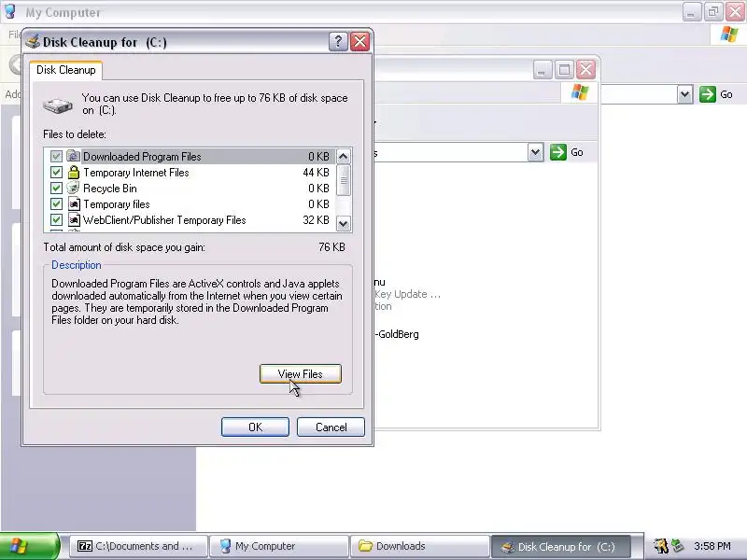Uncheck the Recycle Bin checkbox
The height and width of the screenshot is (560, 747).
[x=56, y=189]
